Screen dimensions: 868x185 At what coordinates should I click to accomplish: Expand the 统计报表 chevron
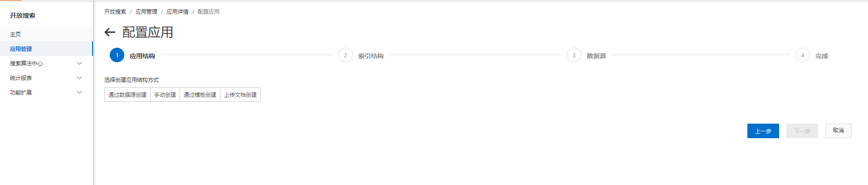(79, 78)
